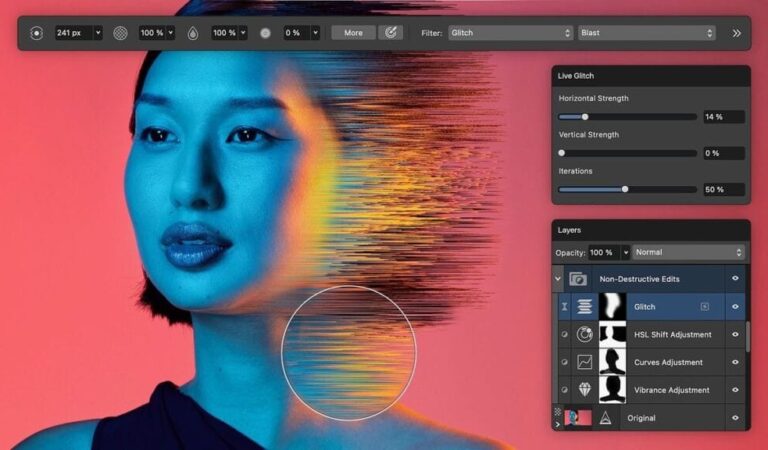The image size is (768, 450).
Task: Click the Iterations slider handle
Action: 625,189
